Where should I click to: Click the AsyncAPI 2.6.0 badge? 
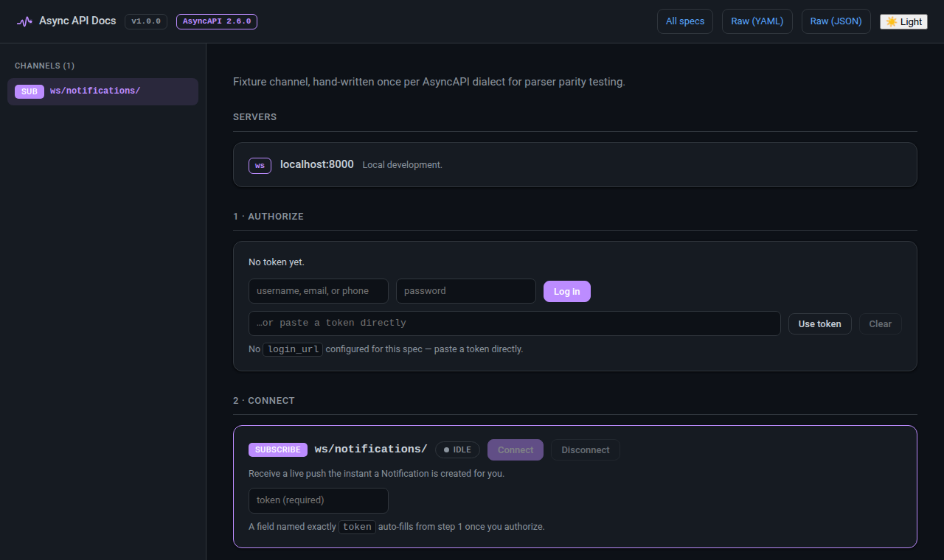click(217, 21)
